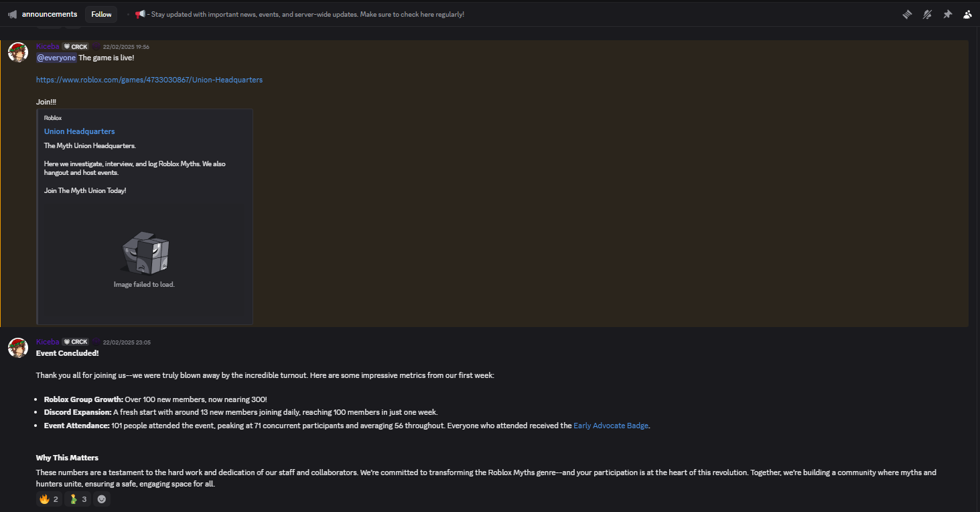The image size is (980, 512).
Task: Click 'Discord Expansion:' bullet text
Action: [78, 412]
